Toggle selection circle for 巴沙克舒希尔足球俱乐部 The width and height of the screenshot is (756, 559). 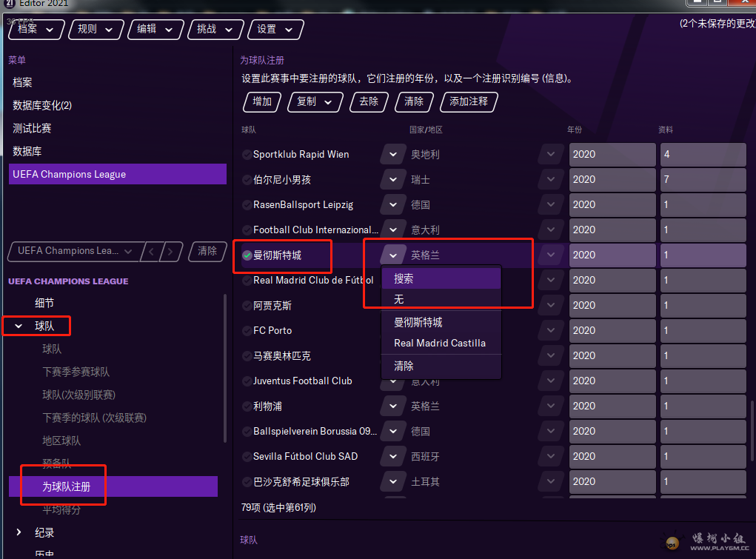coord(247,481)
